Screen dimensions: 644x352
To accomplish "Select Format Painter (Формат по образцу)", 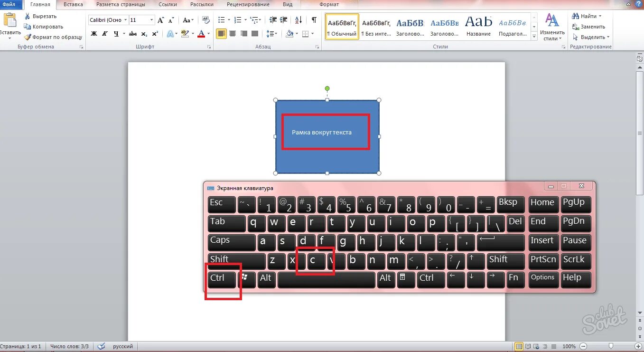I will point(54,37).
